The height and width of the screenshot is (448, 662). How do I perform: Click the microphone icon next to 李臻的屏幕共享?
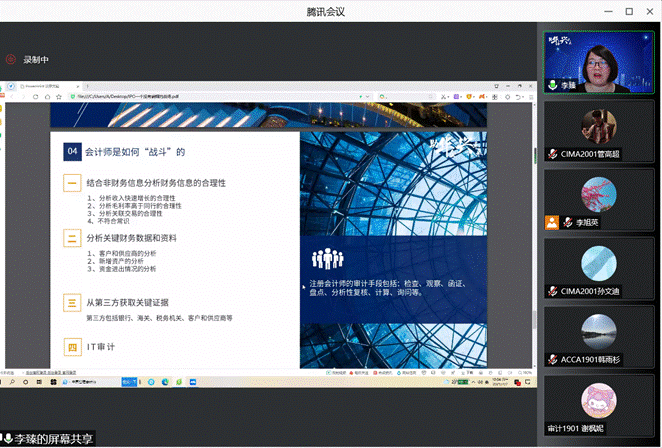9,439
